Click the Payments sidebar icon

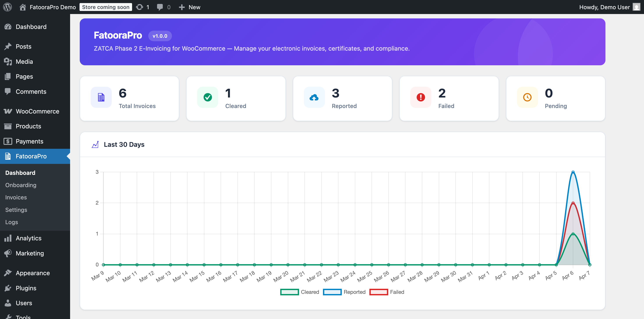click(8, 141)
